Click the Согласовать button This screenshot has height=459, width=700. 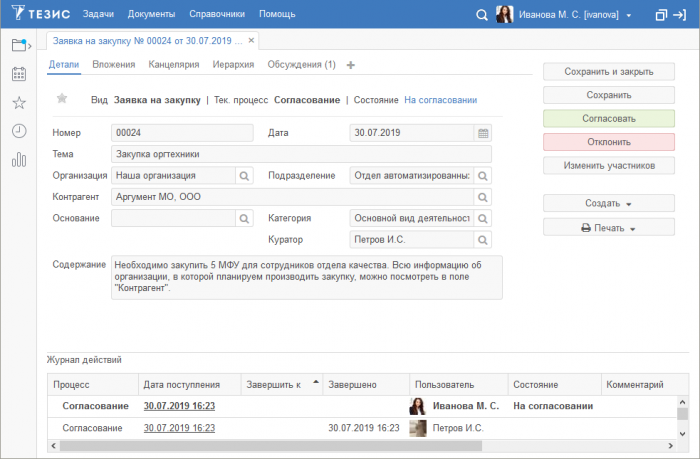pyautogui.click(x=608, y=118)
